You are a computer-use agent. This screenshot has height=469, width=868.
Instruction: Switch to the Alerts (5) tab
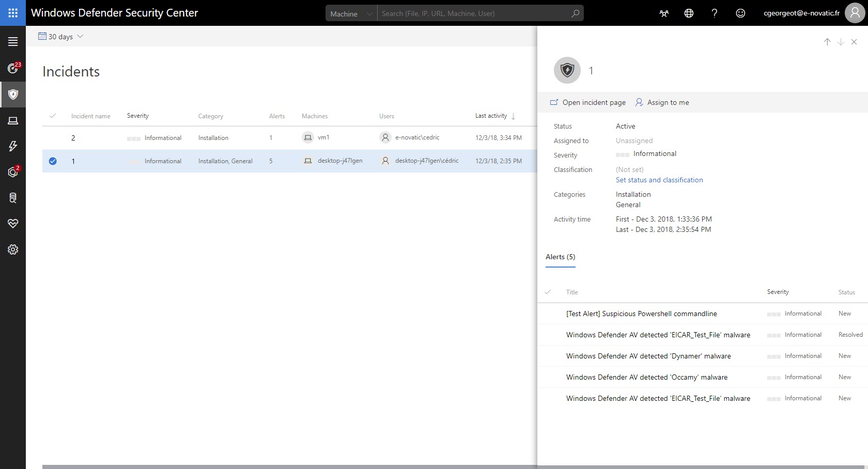(561, 257)
